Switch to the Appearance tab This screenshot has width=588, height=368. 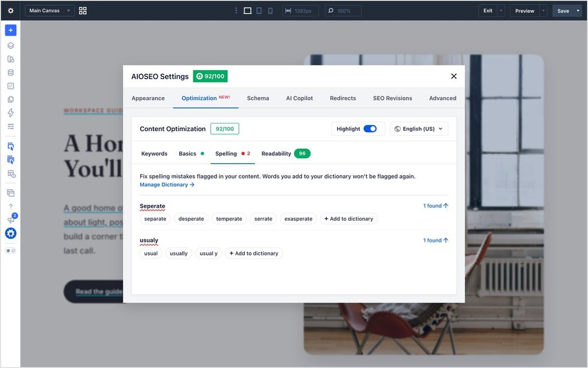[x=148, y=98]
